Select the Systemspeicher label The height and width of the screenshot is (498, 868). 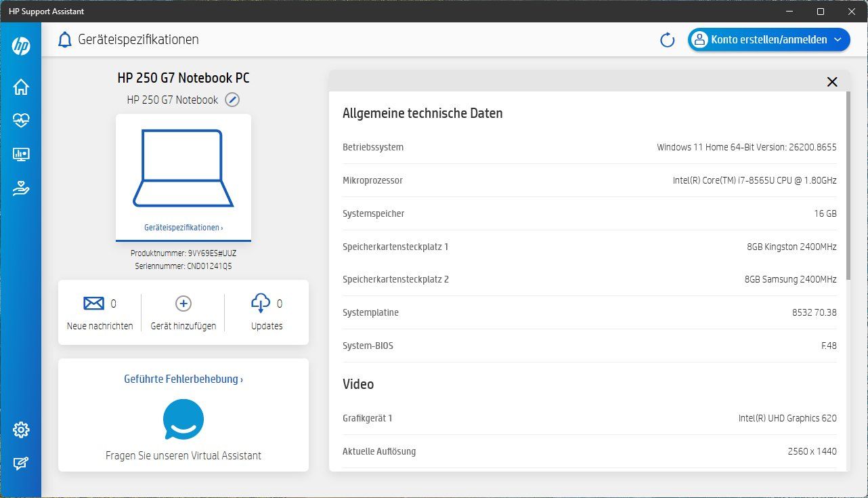click(x=374, y=213)
